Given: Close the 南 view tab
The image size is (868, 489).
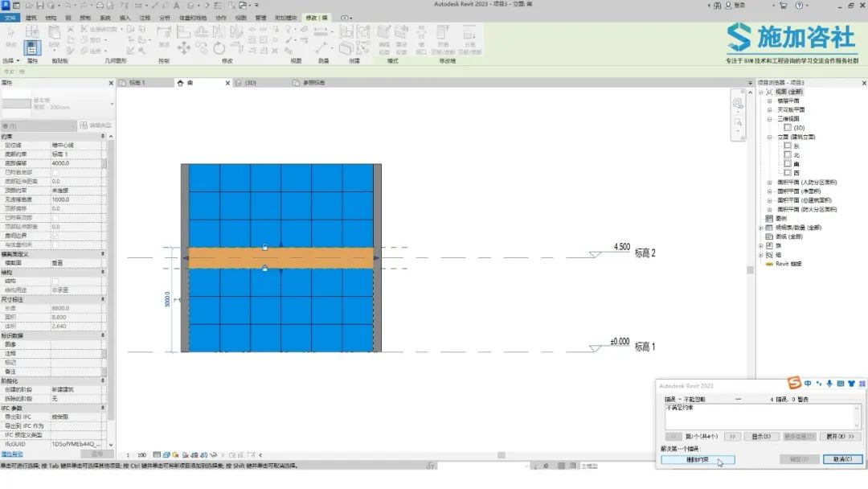Looking at the screenshot, I should [x=227, y=83].
